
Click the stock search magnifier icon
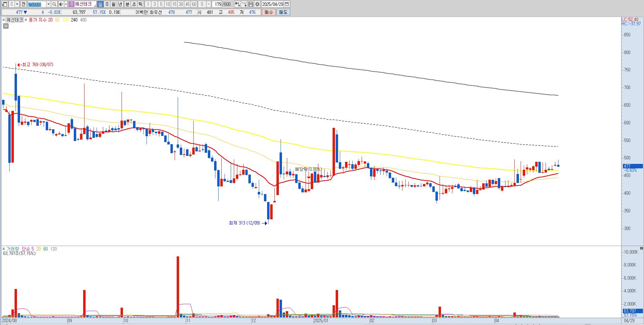(54, 4)
